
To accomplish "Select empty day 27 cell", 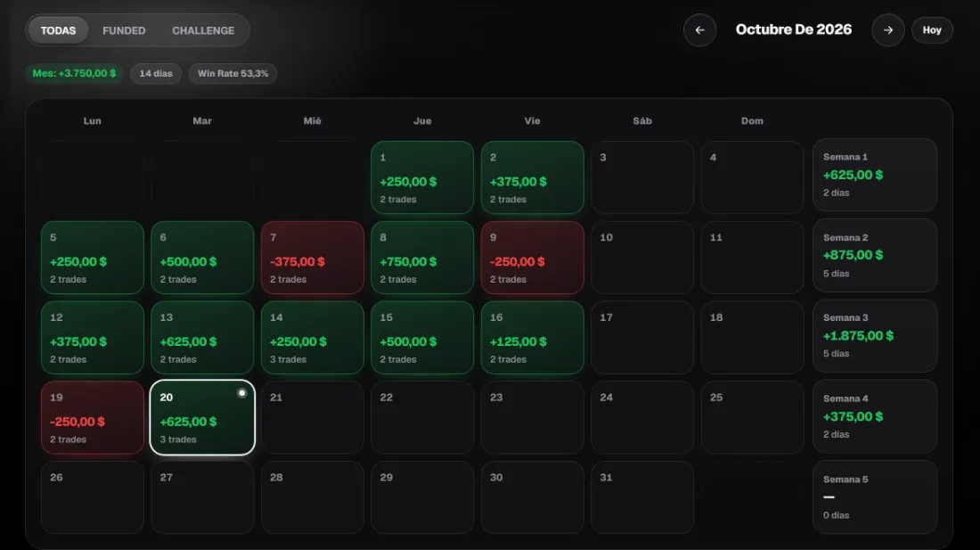I will point(202,497).
